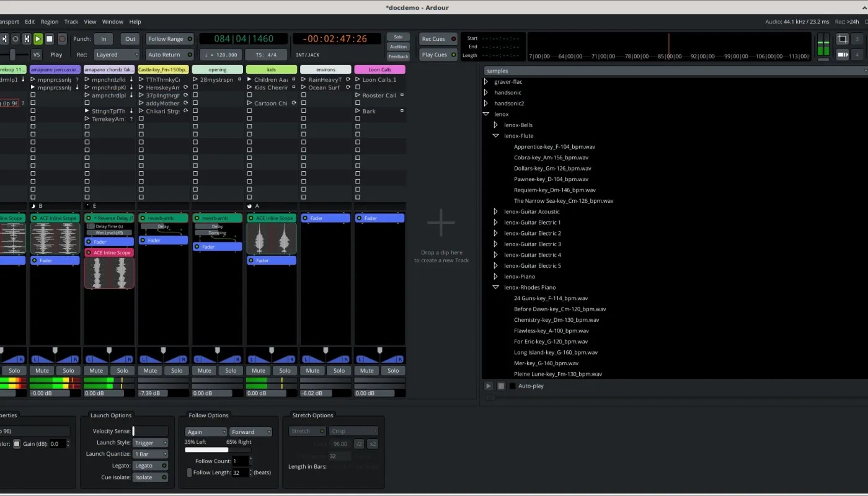Open the red ACE Inline Scope on chordz strip
868x496 pixels.
coord(109,253)
